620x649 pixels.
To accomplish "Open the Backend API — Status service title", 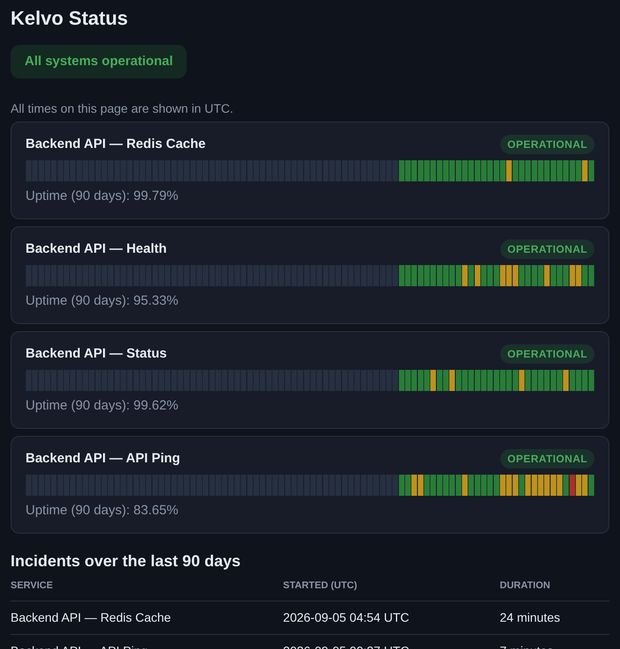I will pos(96,353).
